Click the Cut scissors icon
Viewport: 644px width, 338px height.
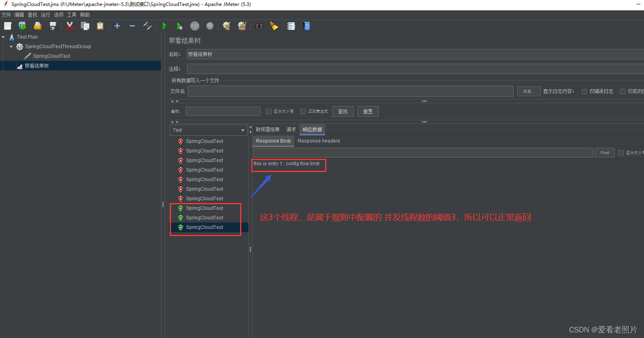click(x=70, y=26)
